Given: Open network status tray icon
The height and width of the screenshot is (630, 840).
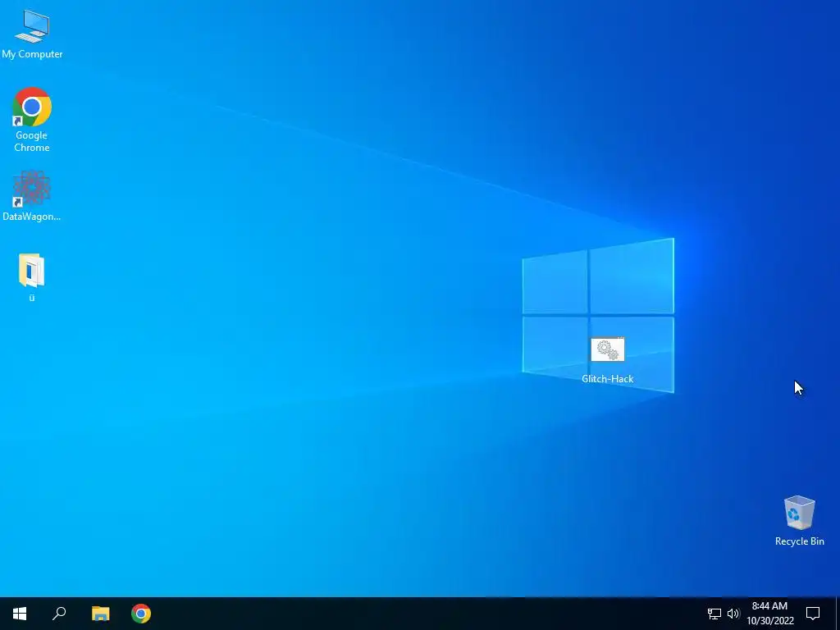Looking at the screenshot, I should pos(714,614).
